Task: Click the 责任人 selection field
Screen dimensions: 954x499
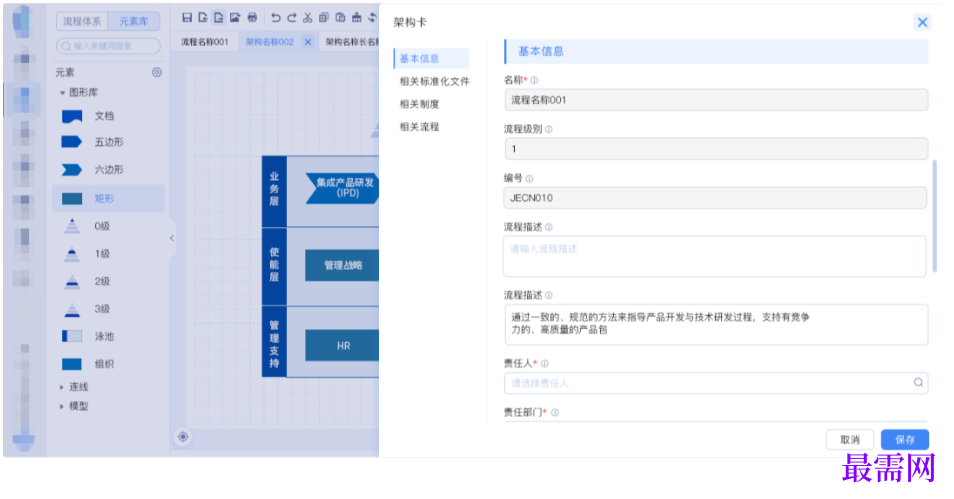Action: point(714,383)
